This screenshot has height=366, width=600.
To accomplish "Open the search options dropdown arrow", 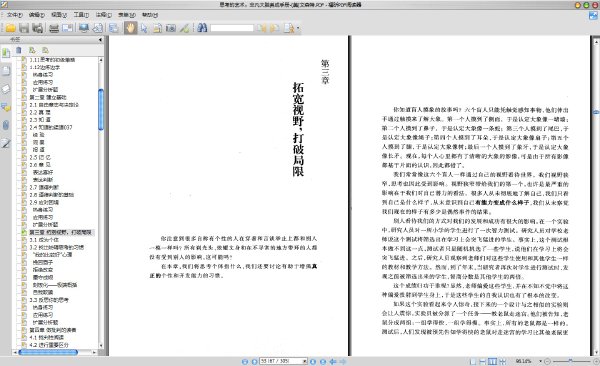I will tap(298, 28).
